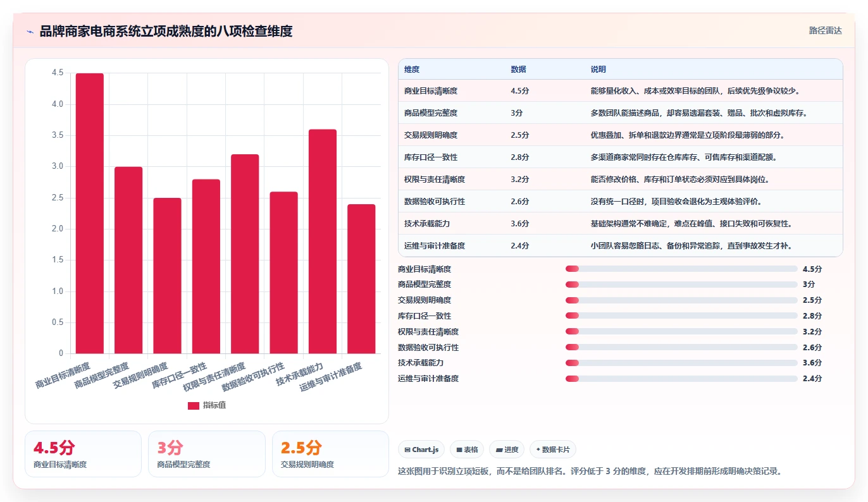Click the 2.4分 value in table
This screenshot has height=502, width=868.
coord(520,246)
